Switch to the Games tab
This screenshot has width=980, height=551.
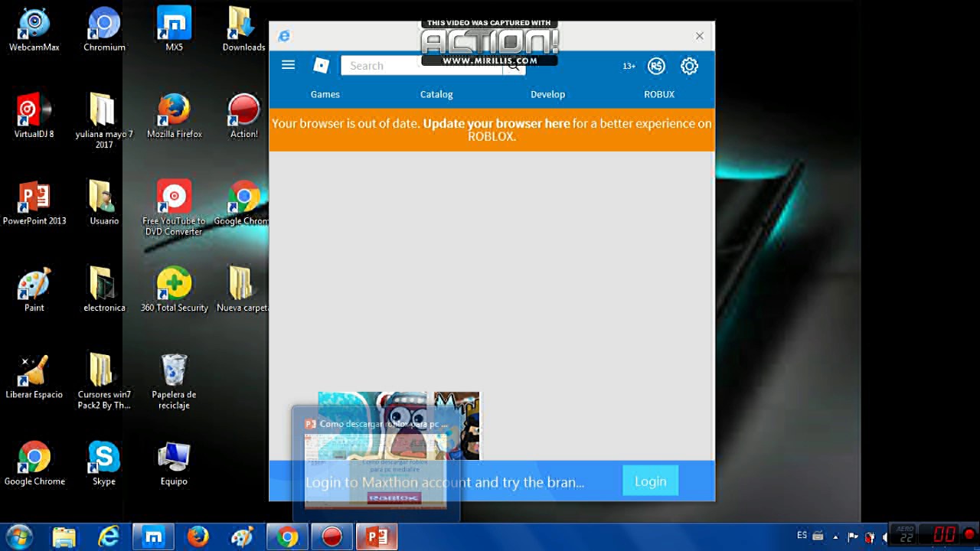pos(325,94)
